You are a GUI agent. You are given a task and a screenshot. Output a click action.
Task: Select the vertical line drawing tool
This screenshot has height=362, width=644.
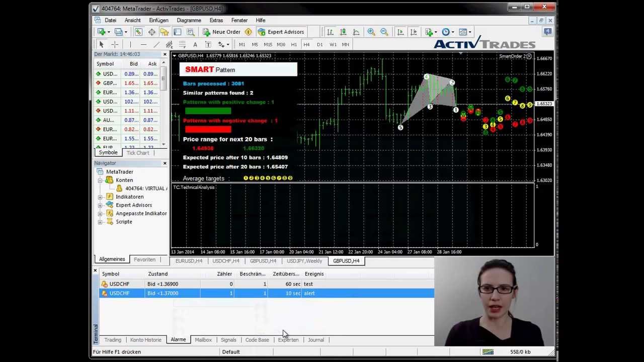[130, 44]
